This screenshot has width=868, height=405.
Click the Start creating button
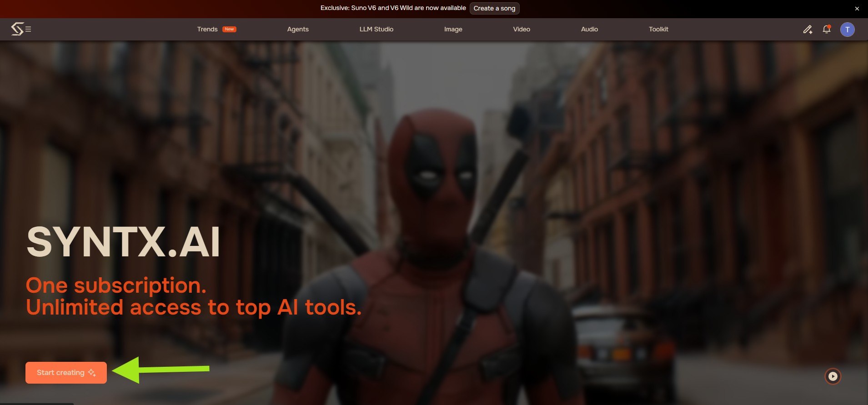coord(66,373)
